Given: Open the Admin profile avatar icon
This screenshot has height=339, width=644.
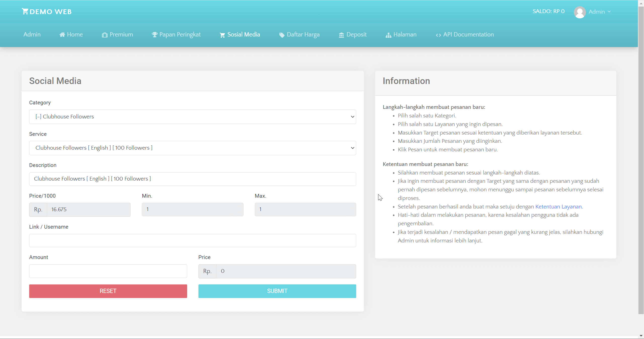Looking at the screenshot, I should 580,12.
